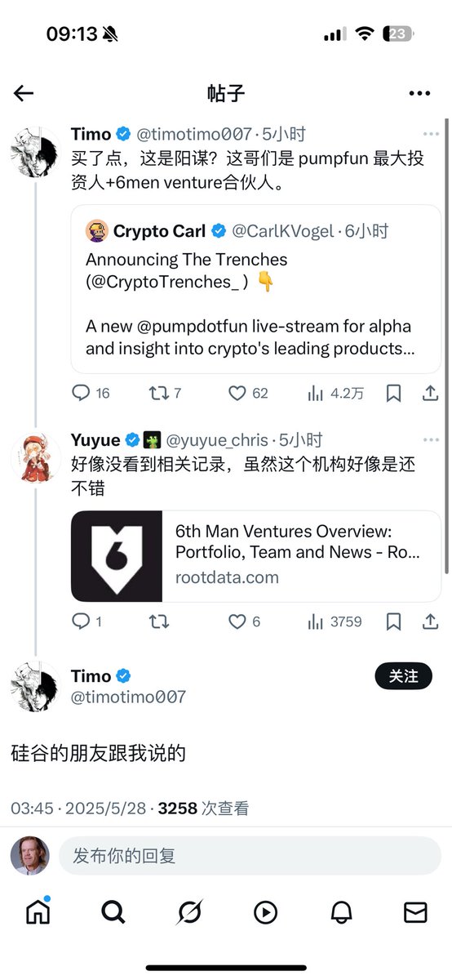Viewport: 452px width, 980px height.
Task: Tap the 发布你的回复 reply field
Action: tap(250, 856)
